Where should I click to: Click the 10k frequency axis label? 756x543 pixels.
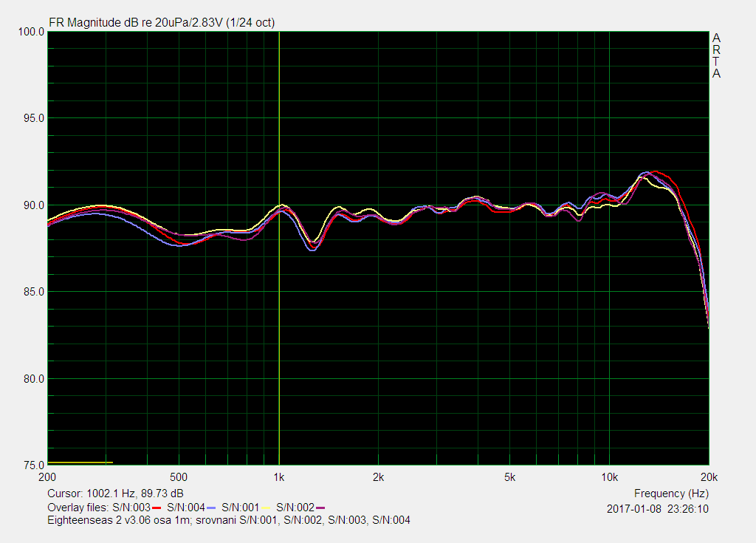coord(609,477)
